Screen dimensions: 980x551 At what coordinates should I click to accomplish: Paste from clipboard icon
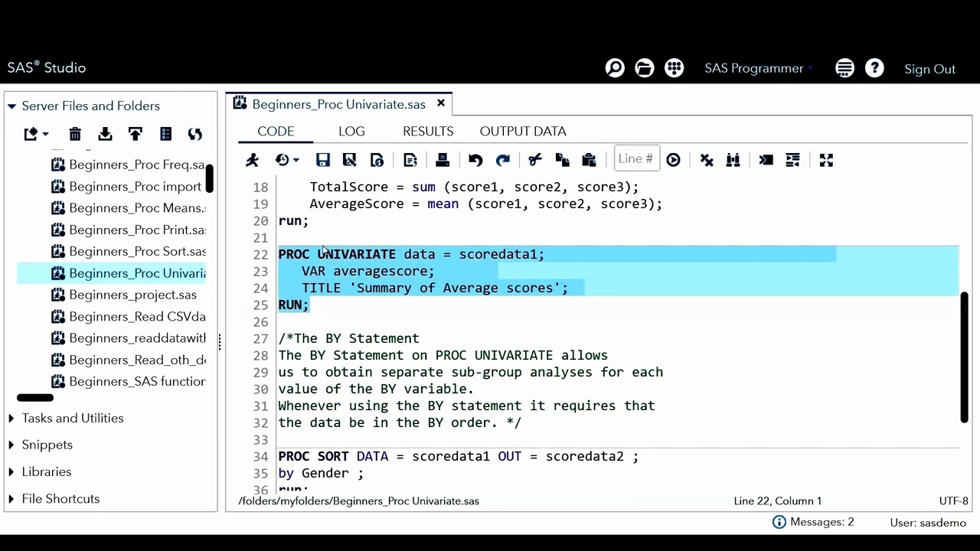coord(589,160)
